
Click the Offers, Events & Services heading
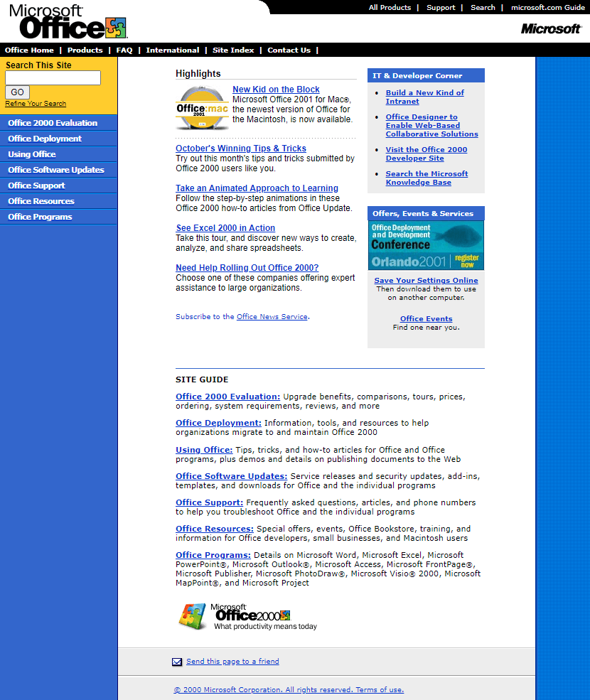[423, 213]
